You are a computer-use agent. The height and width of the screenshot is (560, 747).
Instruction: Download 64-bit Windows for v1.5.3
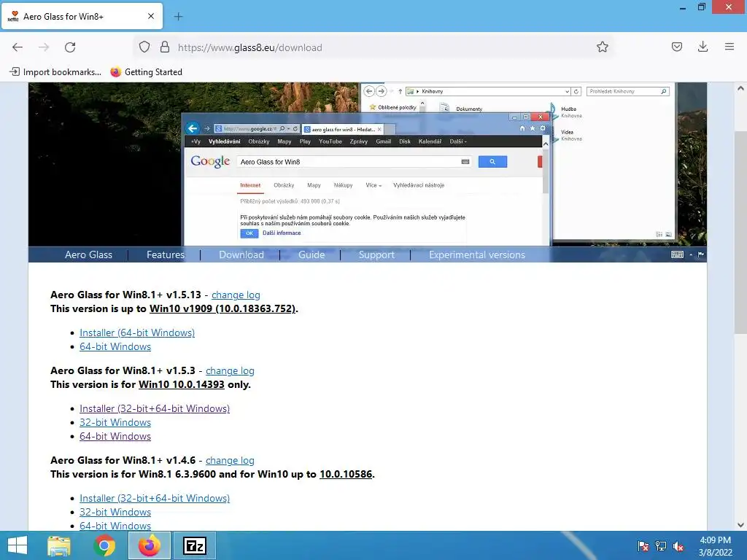(115, 436)
